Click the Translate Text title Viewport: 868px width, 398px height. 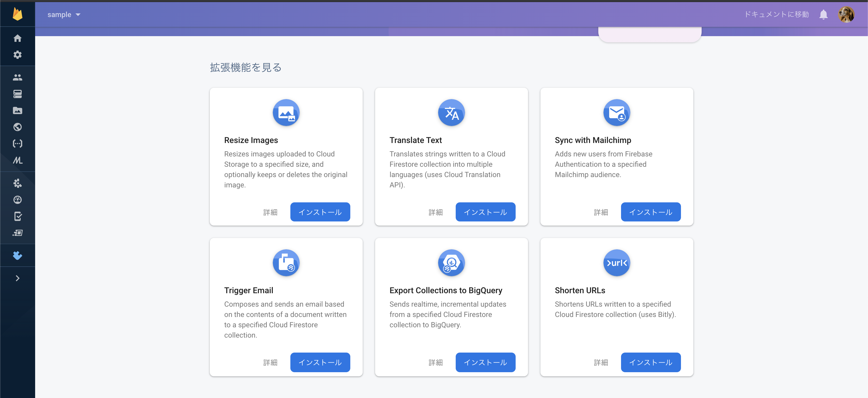[415, 140]
